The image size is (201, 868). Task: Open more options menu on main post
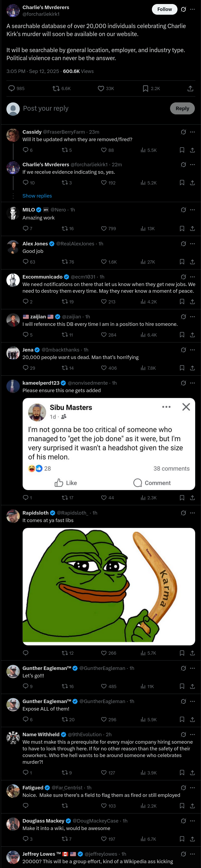point(192,9)
